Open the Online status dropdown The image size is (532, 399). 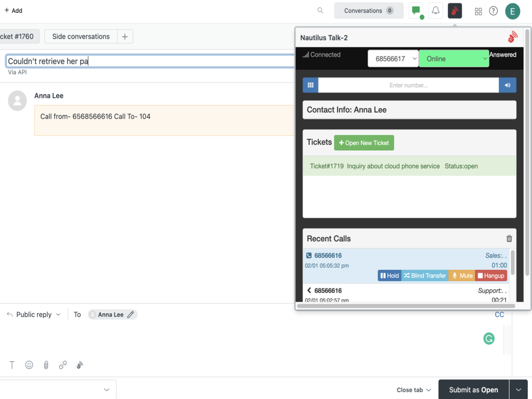(454, 59)
